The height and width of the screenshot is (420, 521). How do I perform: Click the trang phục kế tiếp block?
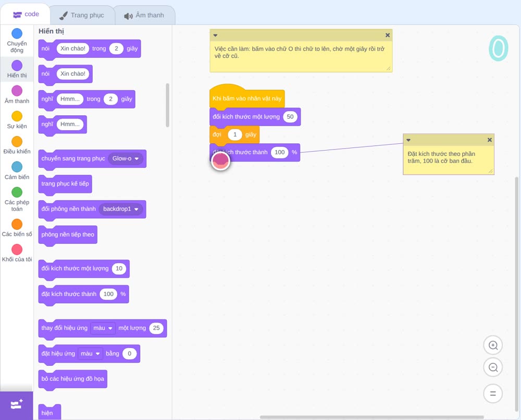click(65, 185)
